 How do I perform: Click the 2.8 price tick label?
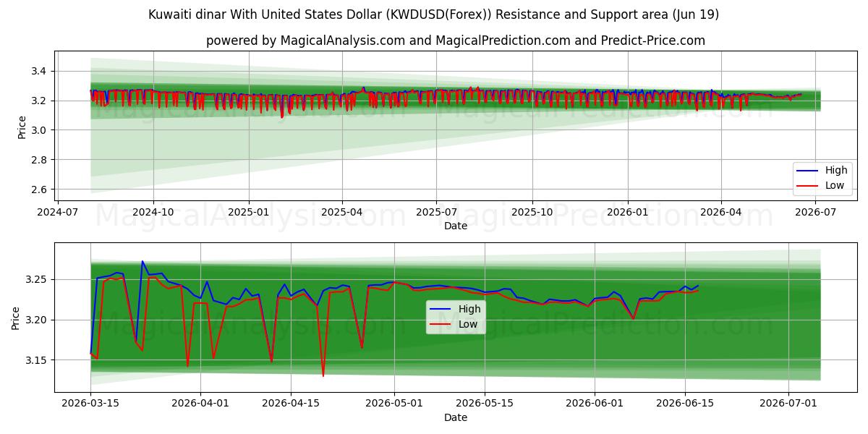39,160
